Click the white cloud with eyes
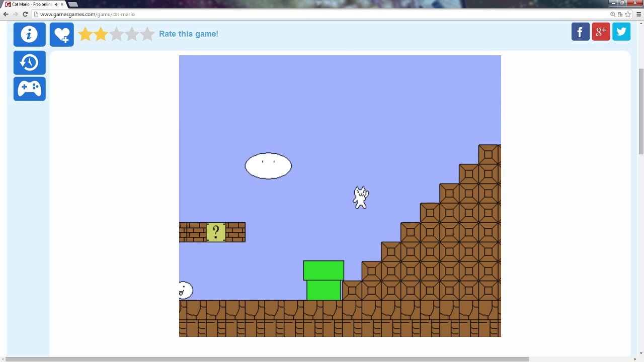 (x=268, y=166)
